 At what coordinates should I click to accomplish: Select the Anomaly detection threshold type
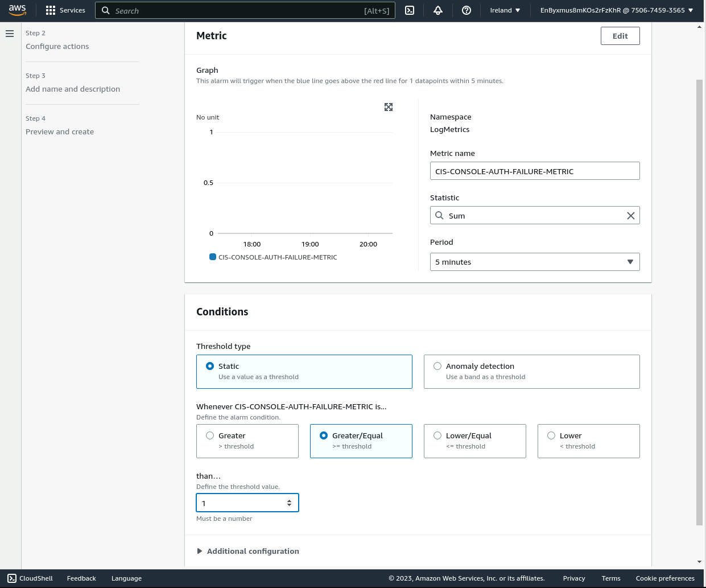[x=437, y=366]
